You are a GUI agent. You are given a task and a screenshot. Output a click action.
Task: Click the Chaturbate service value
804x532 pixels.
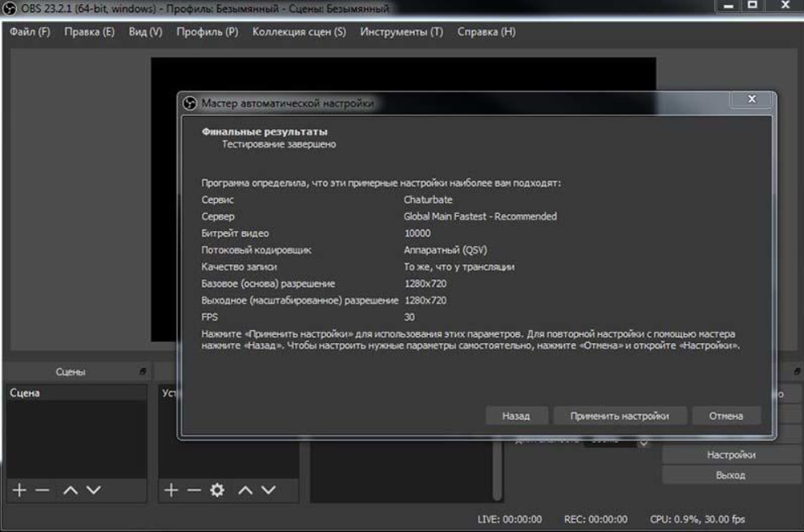(428, 199)
